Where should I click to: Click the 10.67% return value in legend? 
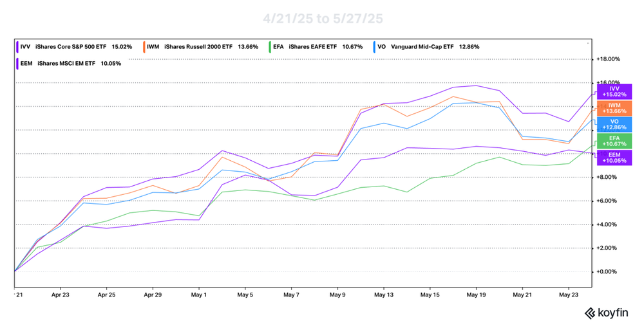(352, 47)
